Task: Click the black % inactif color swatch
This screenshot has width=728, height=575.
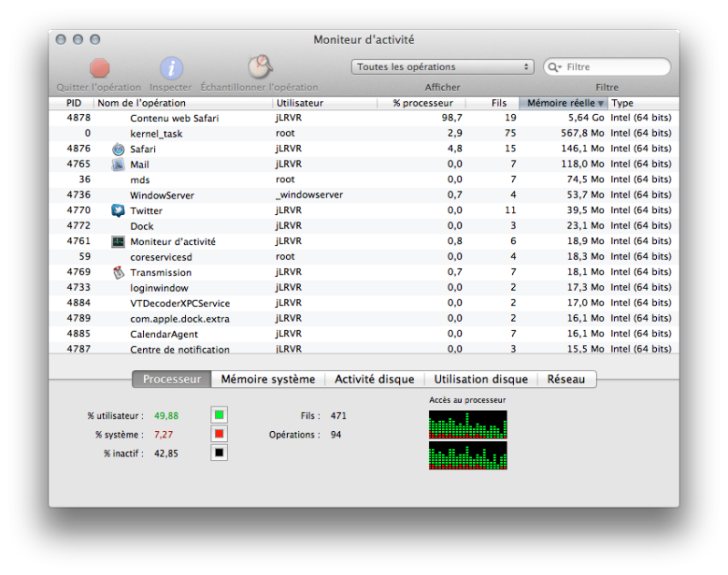Action: click(x=220, y=452)
